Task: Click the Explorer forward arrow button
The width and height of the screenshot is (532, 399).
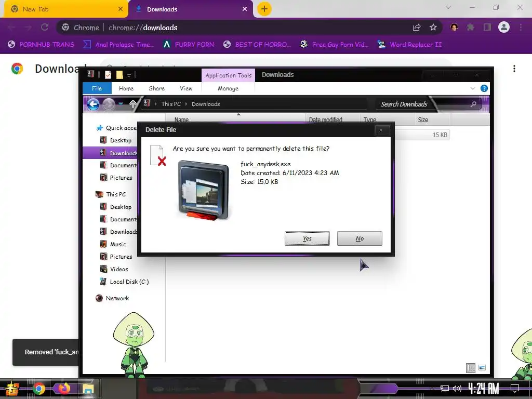Action: click(109, 104)
